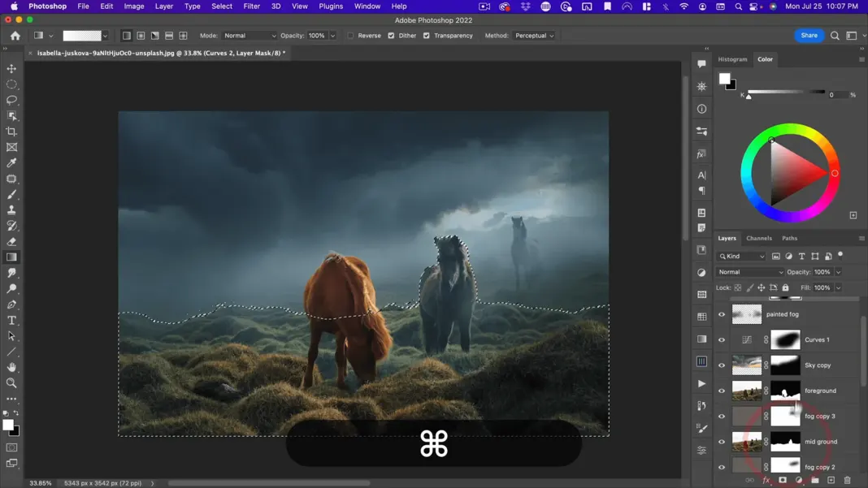Hide the fog copy 3 layer
The image size is (868, 488).
pyautogui.click(x=722, y=416)
